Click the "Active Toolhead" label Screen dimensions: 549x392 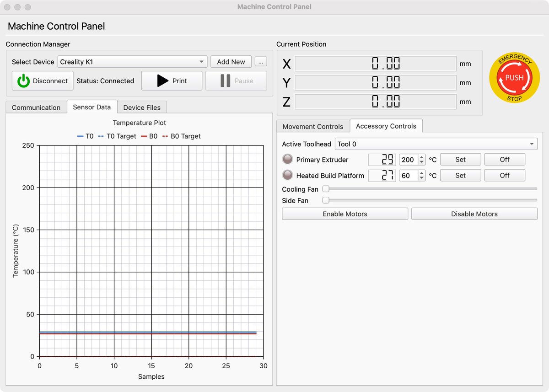(307, 144)
